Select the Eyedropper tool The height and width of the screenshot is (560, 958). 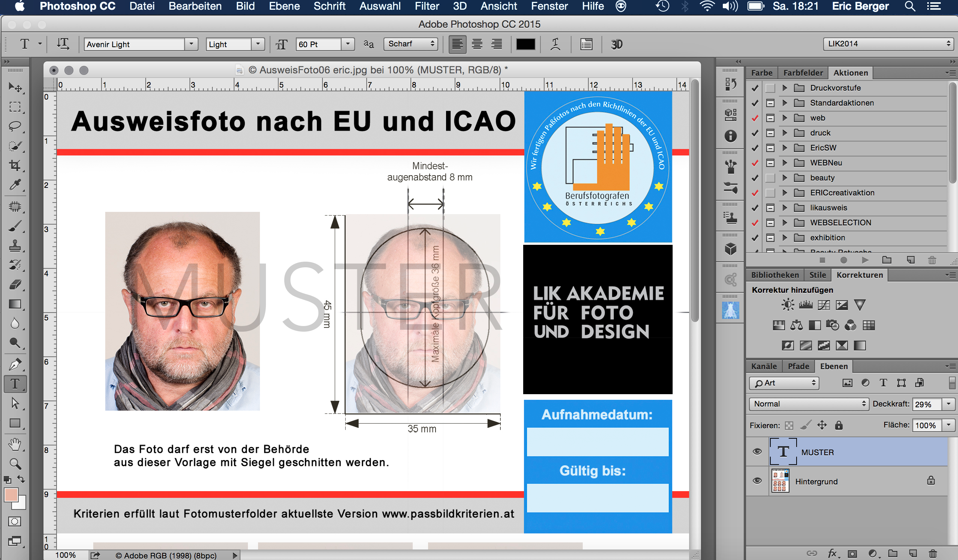[x=15, y=185]
